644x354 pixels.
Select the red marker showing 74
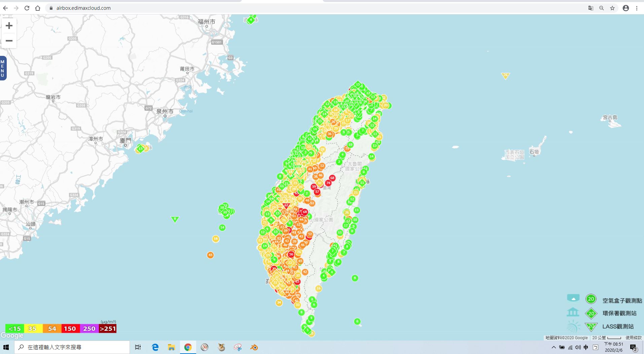click(x=328, y=183)
